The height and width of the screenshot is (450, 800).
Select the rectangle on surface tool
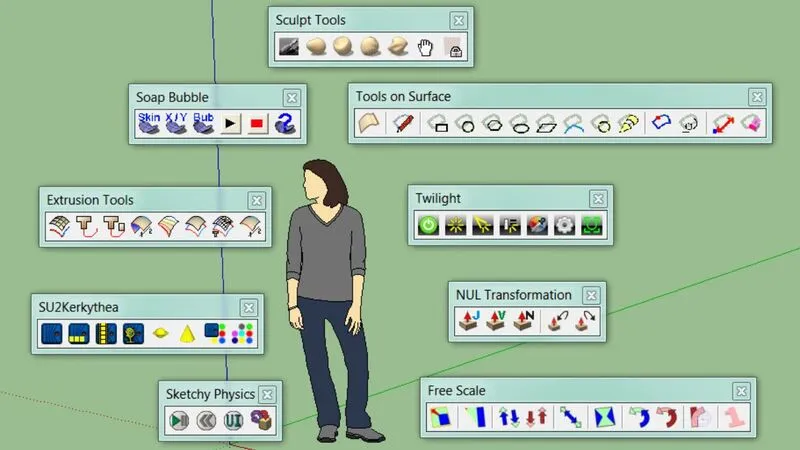click(439, 123)
